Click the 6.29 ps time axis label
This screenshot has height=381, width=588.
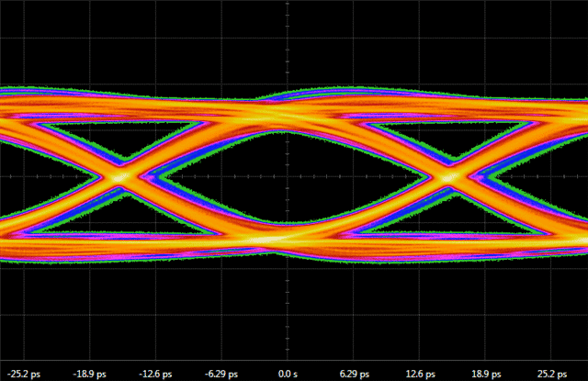355,374
